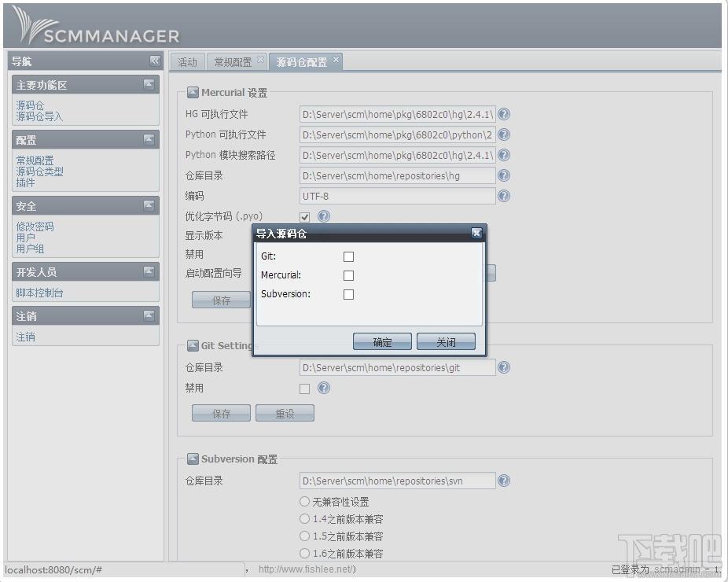This screenshot has height=582, width=728.
Task: Collapse the 安全 sidebar section
Action: (x=149, y=204)
